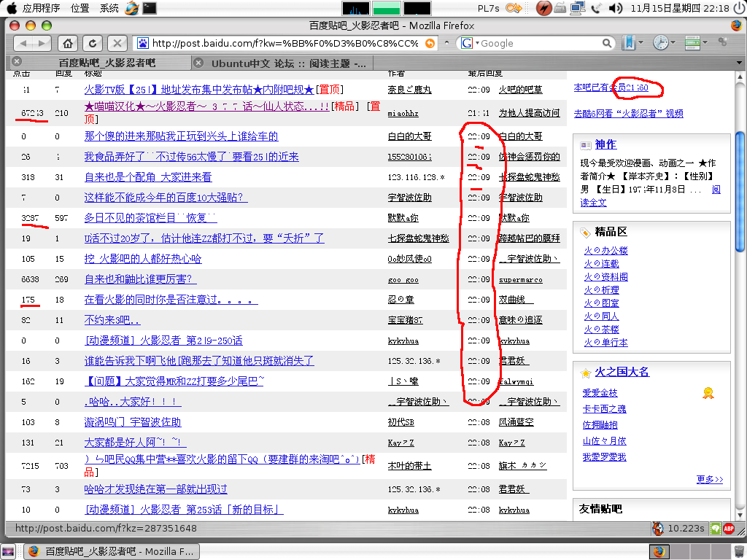This screenshot has height=560, width=747.
Task: Open thread 自来也和鼬比谁更厉害?
Action: (140, 279)
